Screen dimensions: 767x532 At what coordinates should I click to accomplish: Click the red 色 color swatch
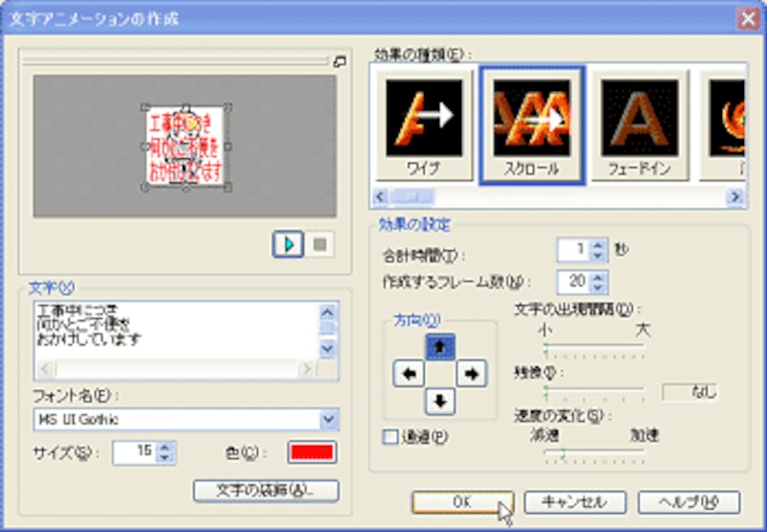pyautogui.click(x=311, y=451)
